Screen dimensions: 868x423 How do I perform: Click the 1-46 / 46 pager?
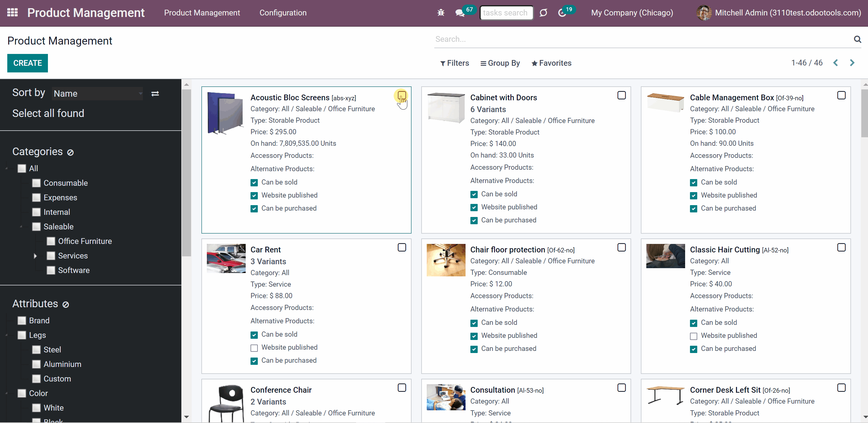tap(807, 63)
